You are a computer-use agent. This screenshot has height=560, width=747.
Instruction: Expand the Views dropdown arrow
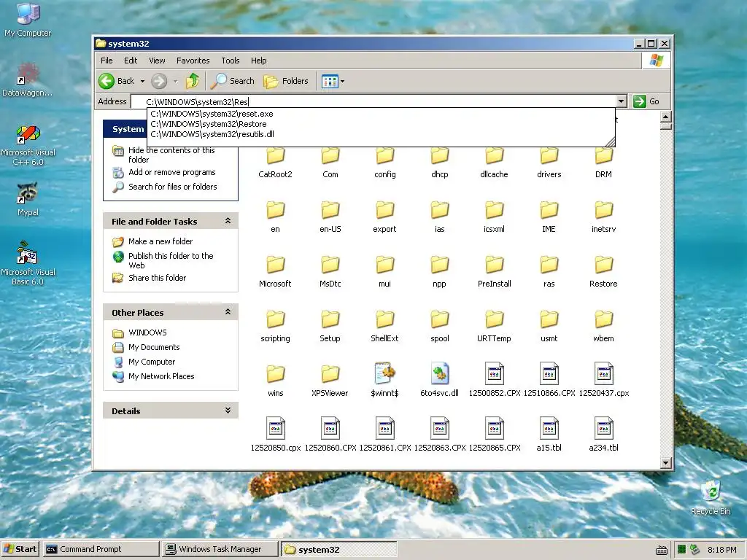tap(343, 82)
